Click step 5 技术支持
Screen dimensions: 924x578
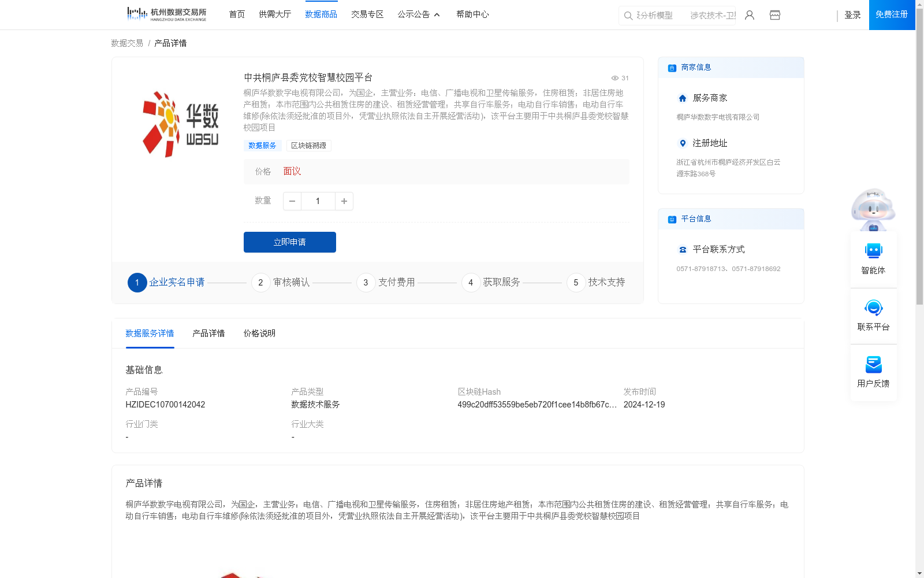(x=596, y=283)
